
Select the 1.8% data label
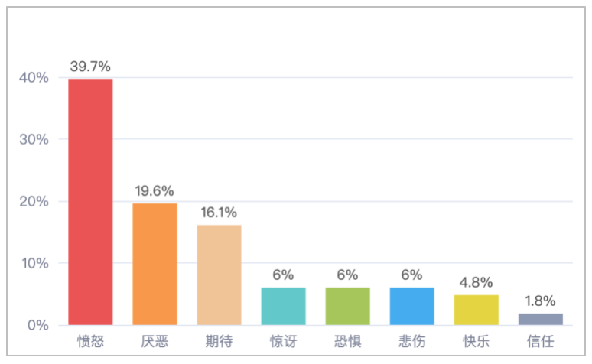point(540,301)
